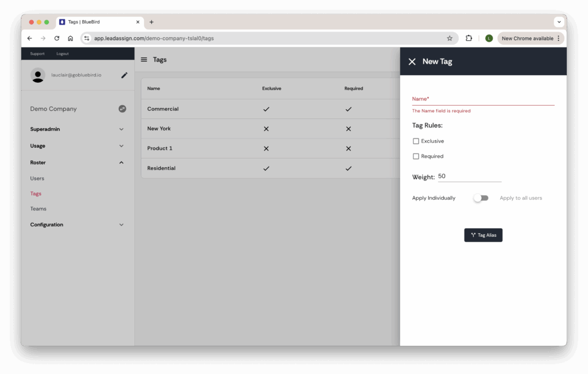The height and width of the screenshot is (374, 588).
Task: Click the pencil edit profile icon
Action: pos(124,75)
